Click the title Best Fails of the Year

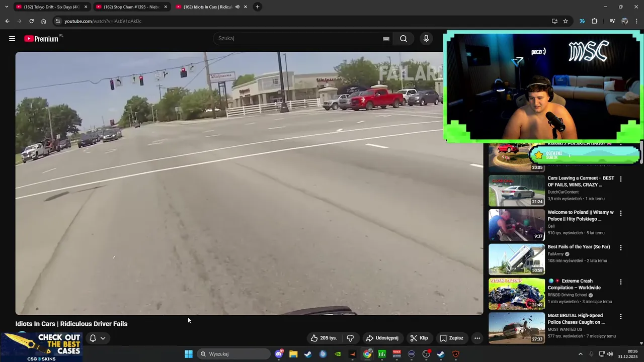tap(579, 247)
